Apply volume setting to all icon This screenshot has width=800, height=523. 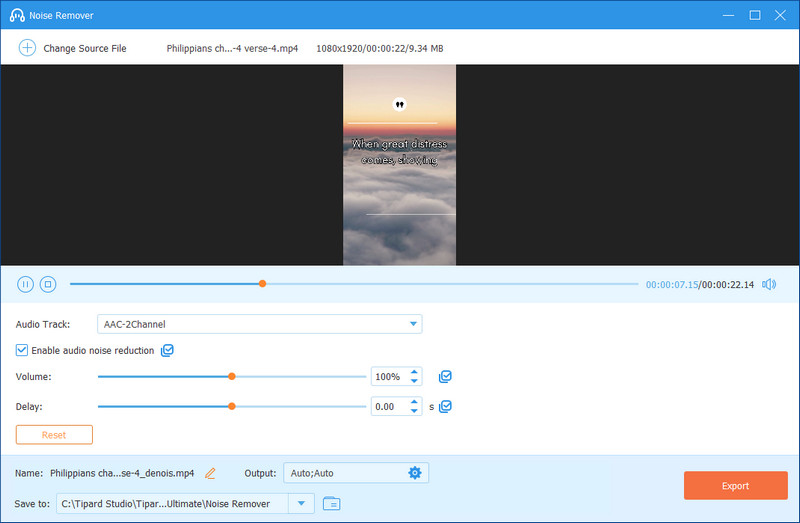445,377
